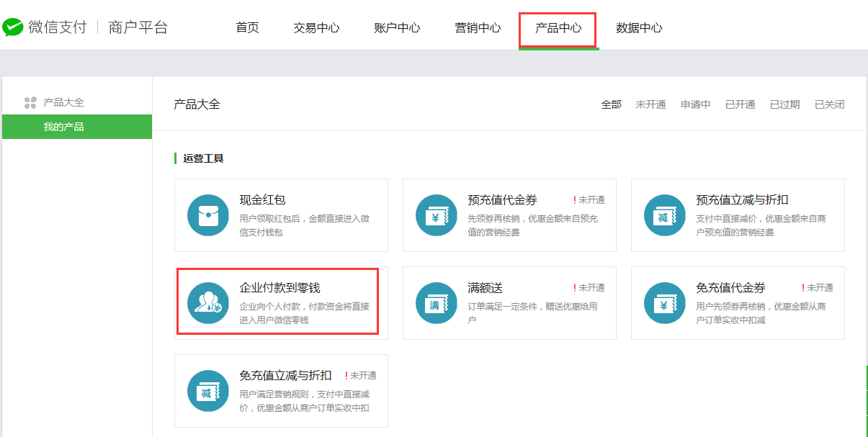Switch to 交易中心 tab
The image size is (868, 437).
pos(316,28)
